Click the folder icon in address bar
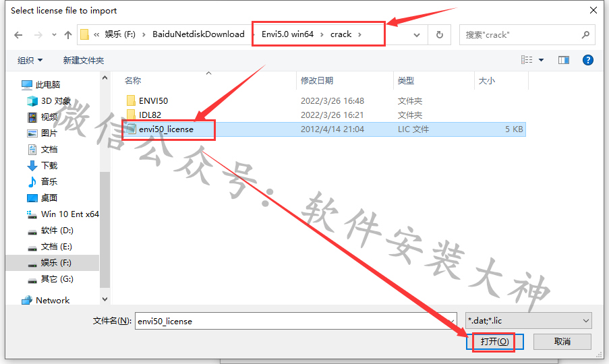The height and width of the screenshot is (364, 609). [84, 34]
